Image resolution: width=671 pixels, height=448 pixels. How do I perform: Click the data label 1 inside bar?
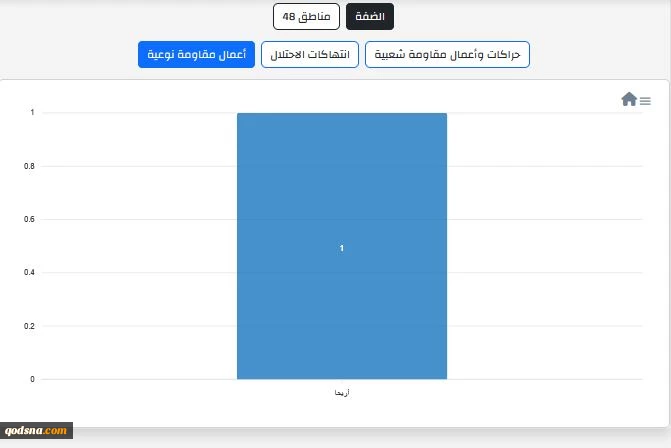[341, 248]
